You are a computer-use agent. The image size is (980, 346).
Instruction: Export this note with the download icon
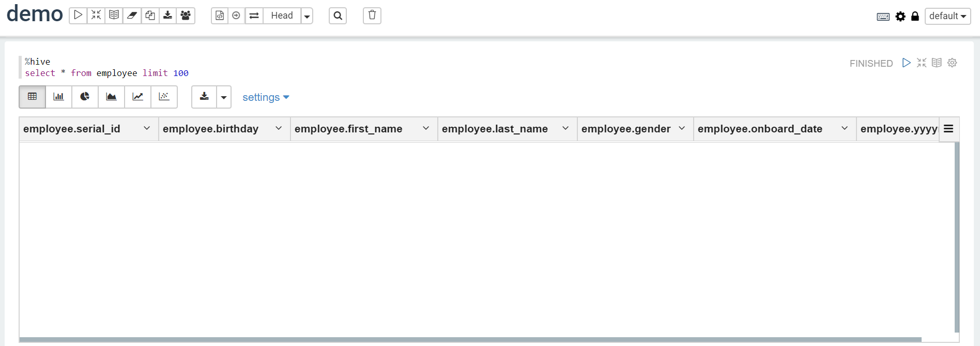tap(167, 16)
